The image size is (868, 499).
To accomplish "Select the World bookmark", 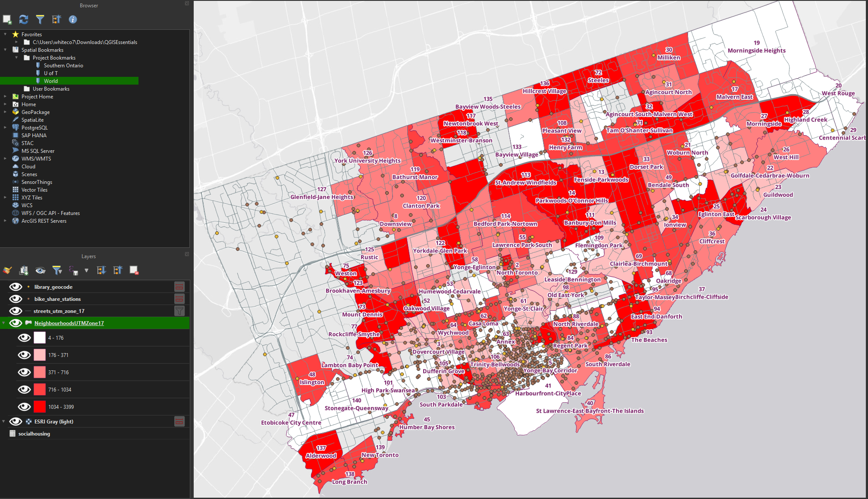I will (x=50, y=81).
